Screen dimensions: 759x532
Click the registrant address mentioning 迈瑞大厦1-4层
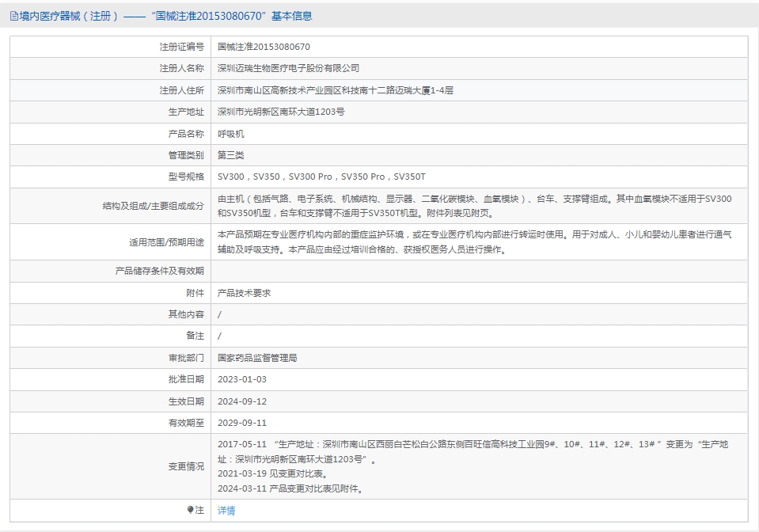[x=336, y=90]
